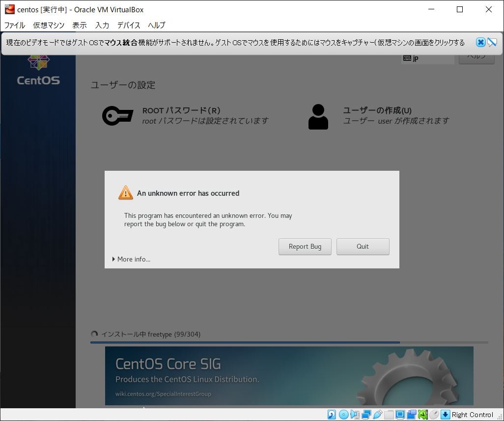Close the VirtualBox window

coord(489,9)
